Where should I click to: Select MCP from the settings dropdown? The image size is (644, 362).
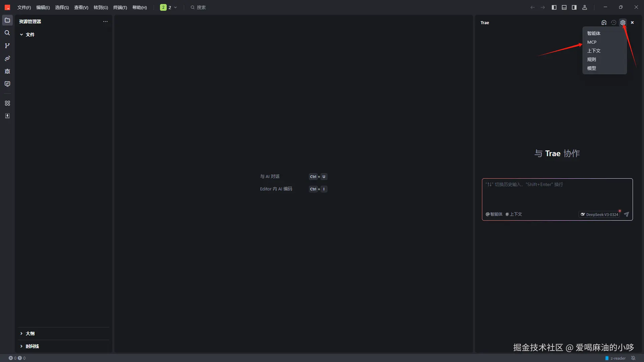(x=604, y=42)
